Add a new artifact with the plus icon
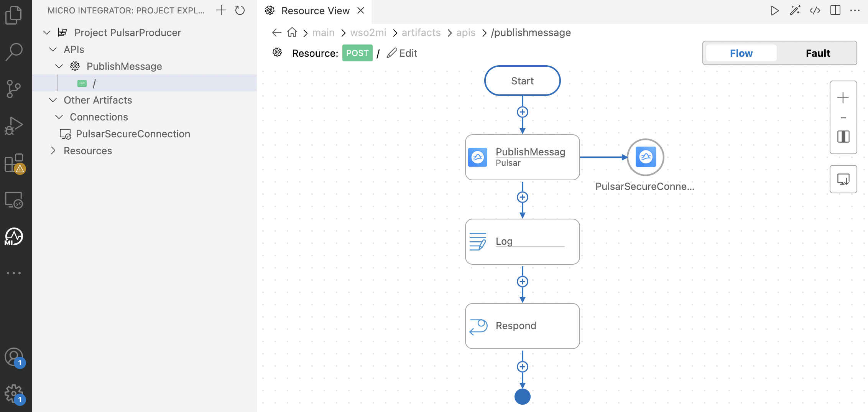This screenshot has width=868, height=412. [x=221, y=10]
